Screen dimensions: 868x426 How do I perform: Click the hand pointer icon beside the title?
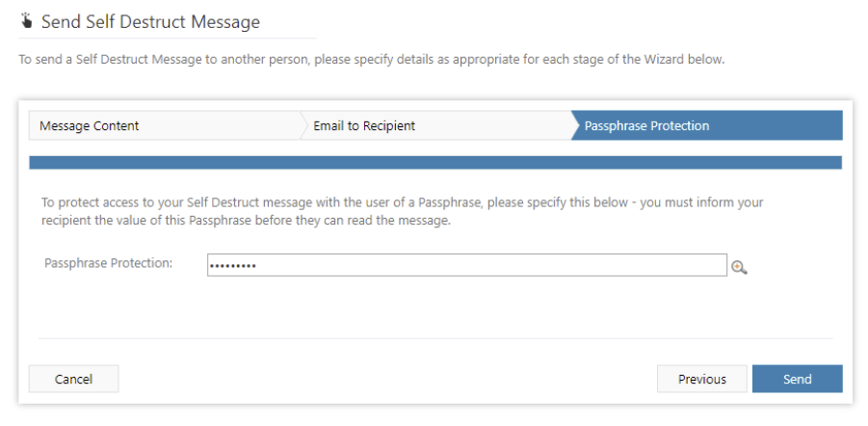[26, 20]
